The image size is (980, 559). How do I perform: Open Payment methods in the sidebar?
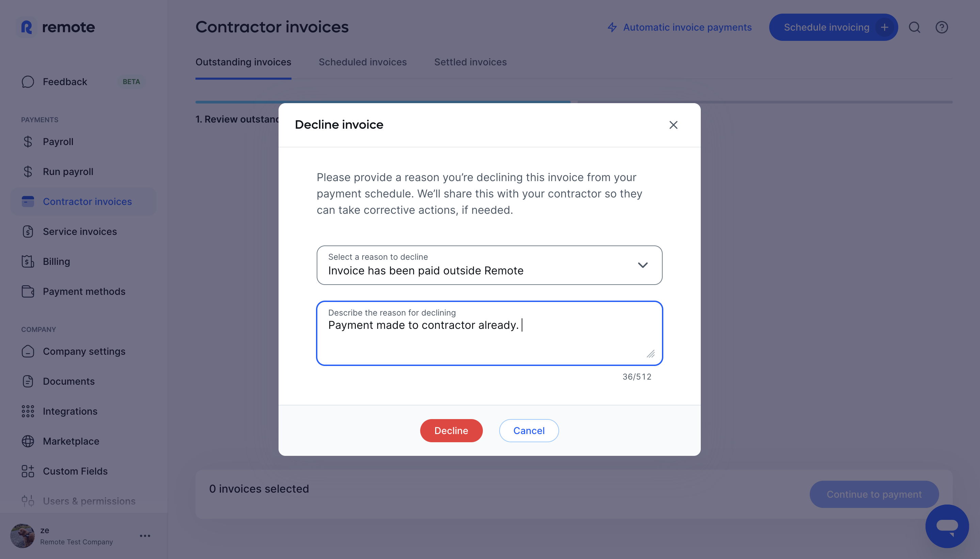[x=83, y=291]
